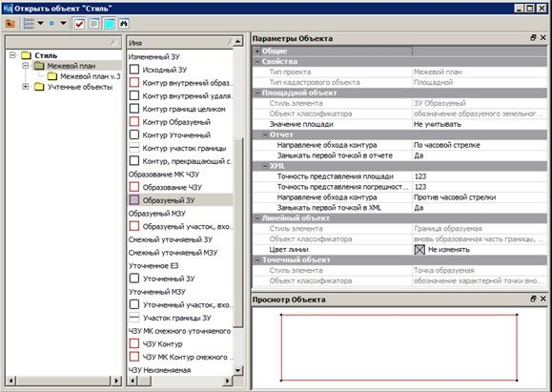Toggle the Уточненный ЗУ checkbox

pyautogui.click(x=134, y=279)
